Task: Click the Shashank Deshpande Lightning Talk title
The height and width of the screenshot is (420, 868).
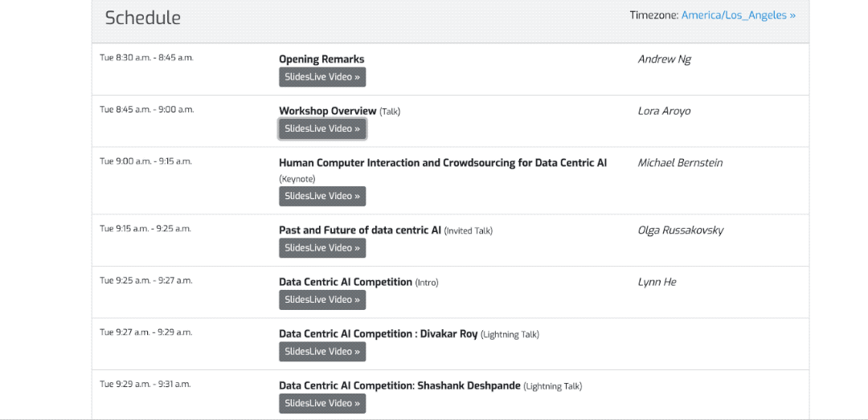Action: (x=399, y=385)
